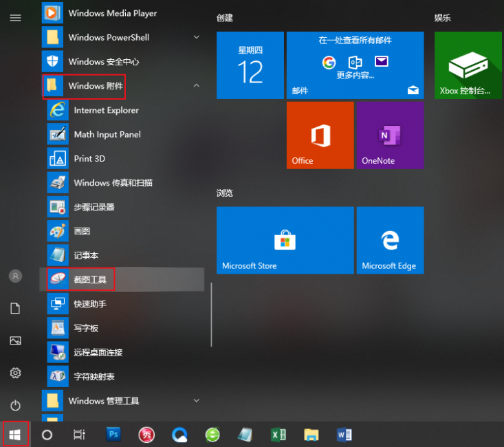Expand Windows 管理工具 folder chevron
The width and height of the screenshot is (504, 447).
point(197,400)
